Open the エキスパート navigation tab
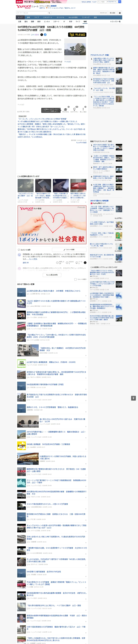This screenshot has height=644, width=138. point(48,17)
